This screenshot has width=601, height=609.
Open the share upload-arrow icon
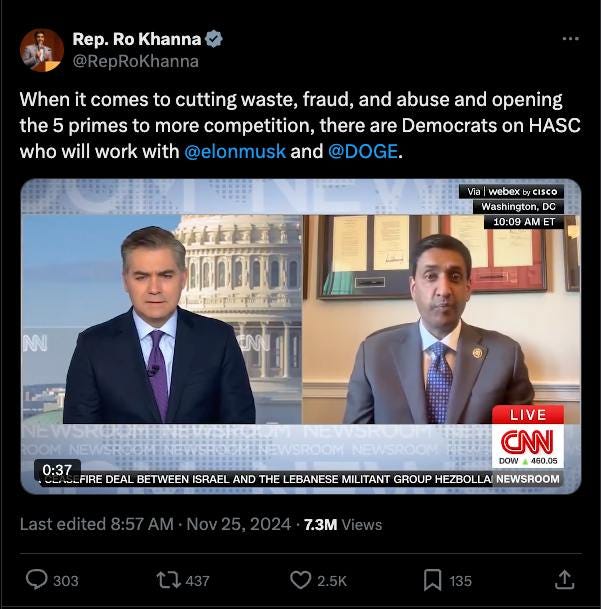coord(564,580)
